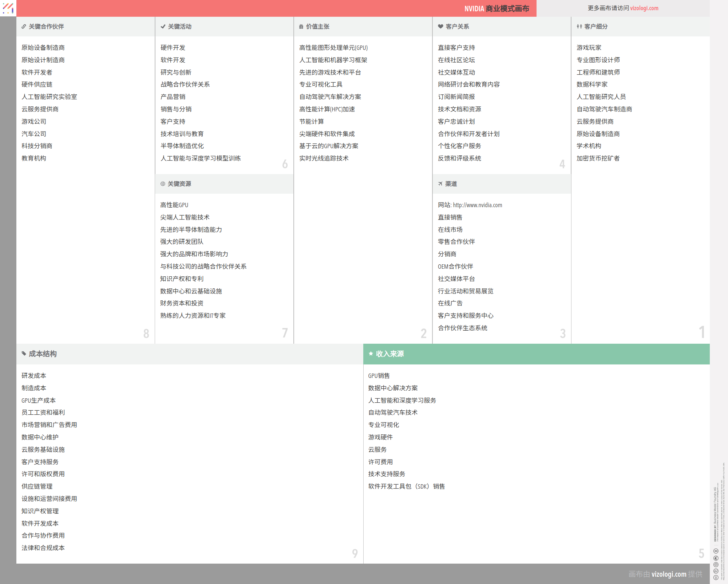Viewport: 728px width, 584px height.
Task: Click the link icon beside 关键合作伙伴
Action: point(24,27)
